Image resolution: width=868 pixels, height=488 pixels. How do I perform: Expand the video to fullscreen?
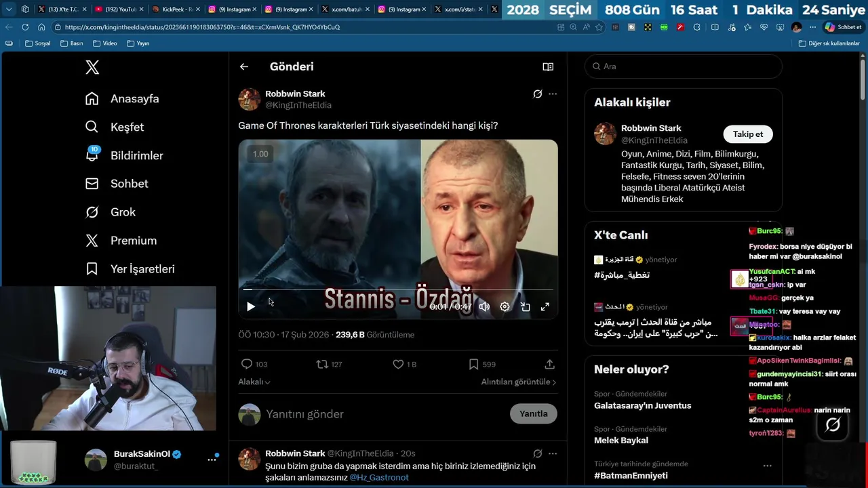545,306
